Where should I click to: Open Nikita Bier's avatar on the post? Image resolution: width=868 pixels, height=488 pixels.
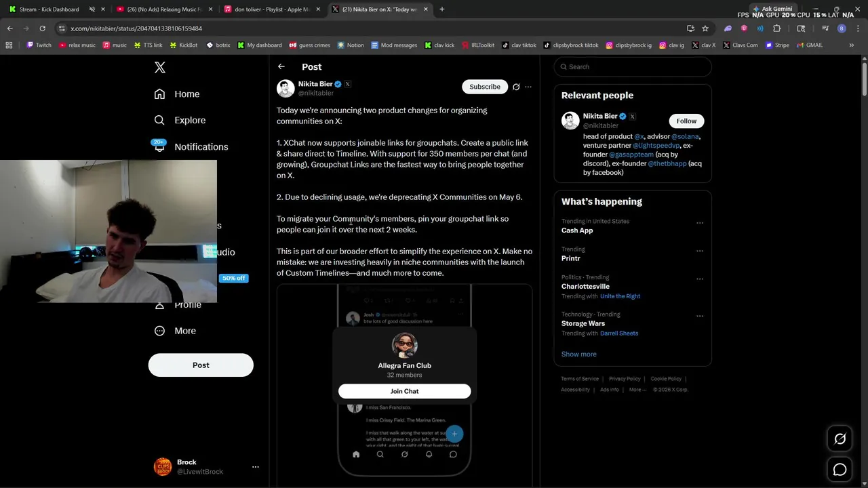pos(285,88)
